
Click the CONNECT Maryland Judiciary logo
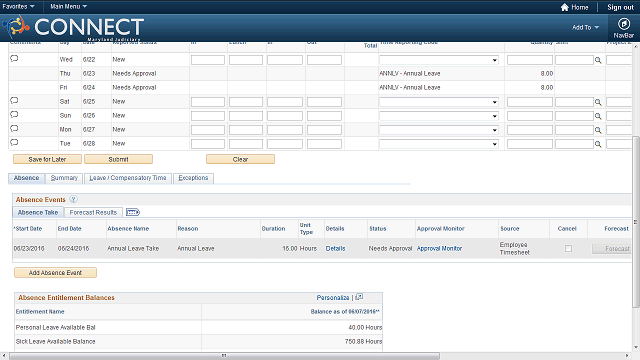(x=74, y=28)
